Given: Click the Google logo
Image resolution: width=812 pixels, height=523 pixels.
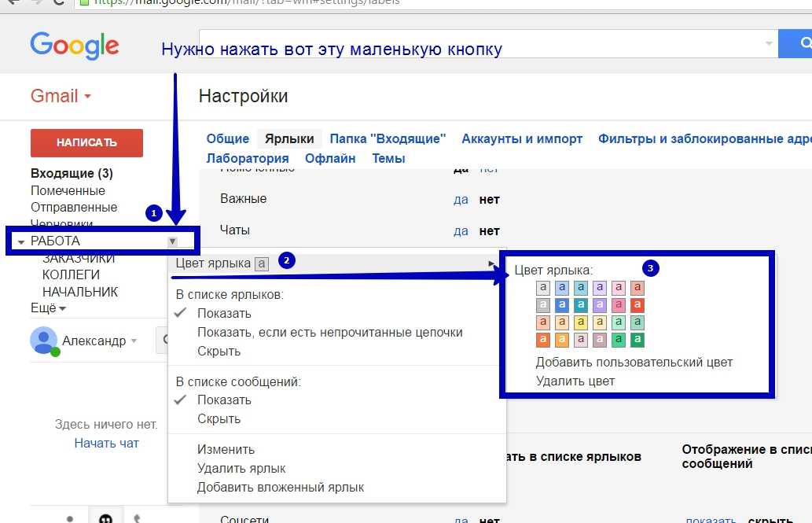Looking at the screenshot, I should (75, 45).
